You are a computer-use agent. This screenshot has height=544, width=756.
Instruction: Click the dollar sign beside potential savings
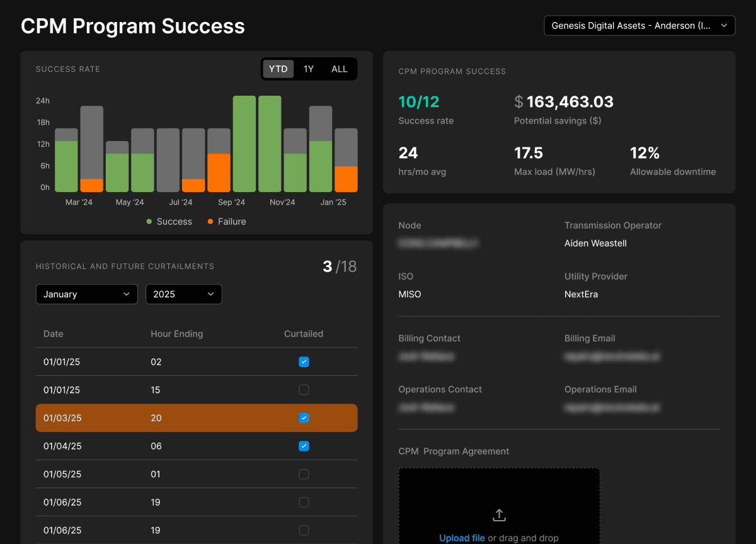click(x=518, y=102)
